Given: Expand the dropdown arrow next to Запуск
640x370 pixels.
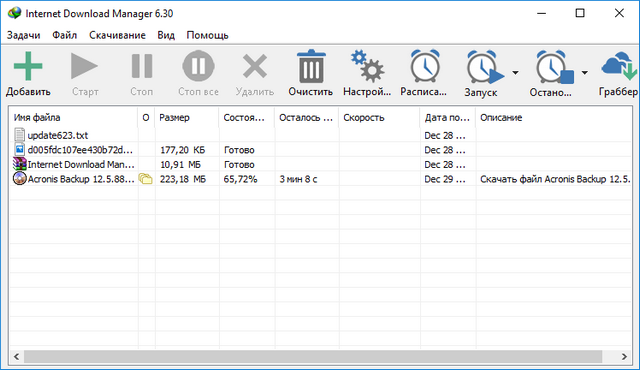Looking at the screenshot, I should tap(515, 73).
